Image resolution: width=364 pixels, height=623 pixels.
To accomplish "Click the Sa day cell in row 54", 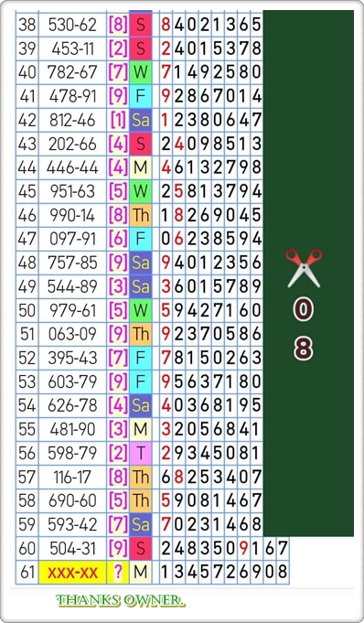I will pos(141,405).
